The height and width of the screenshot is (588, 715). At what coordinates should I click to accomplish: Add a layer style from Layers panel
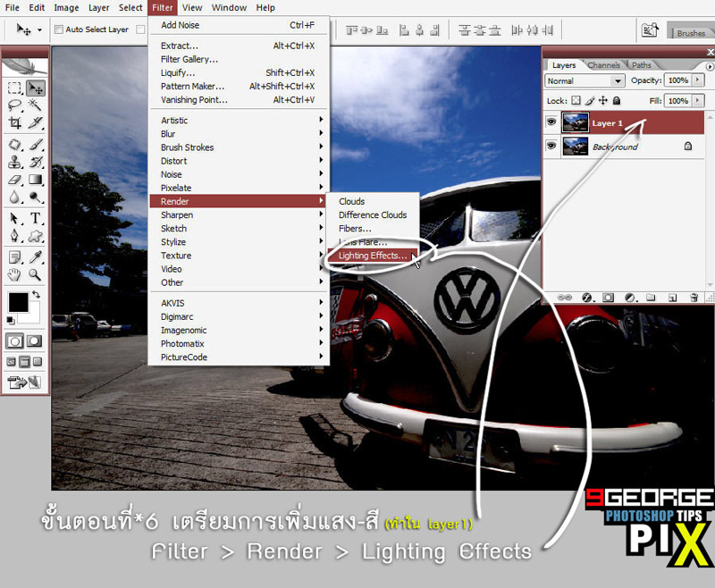[587, 298]
